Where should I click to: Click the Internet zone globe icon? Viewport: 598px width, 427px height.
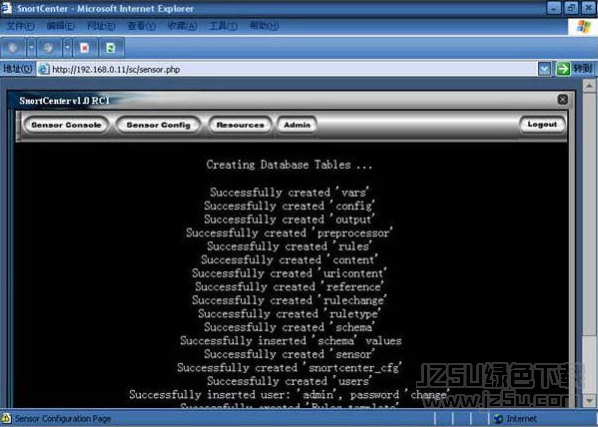pos(498,419)
